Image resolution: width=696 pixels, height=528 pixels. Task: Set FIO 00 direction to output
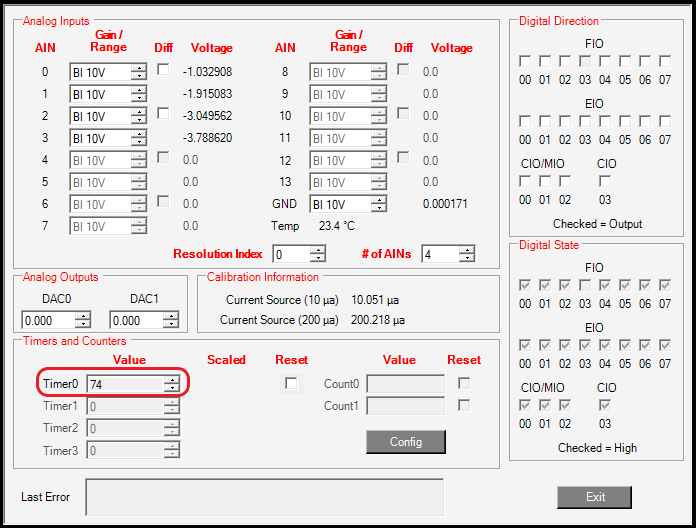pyautogui.click(x=525, y=62)
